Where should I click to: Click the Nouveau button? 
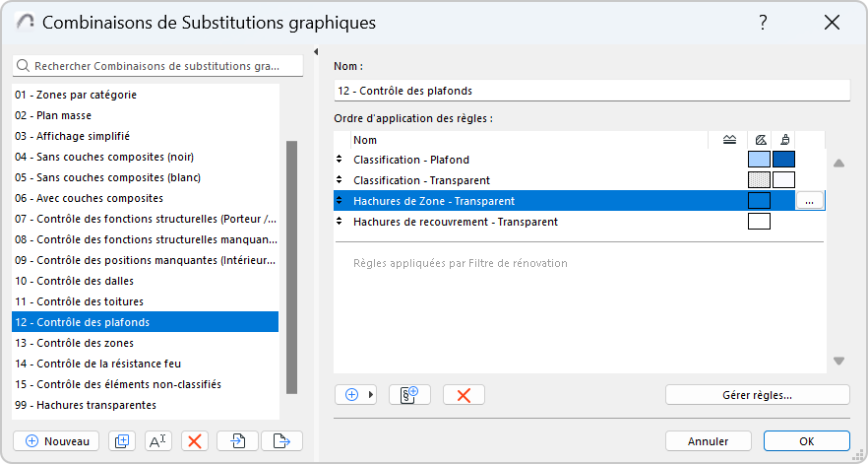pos(56,441)
